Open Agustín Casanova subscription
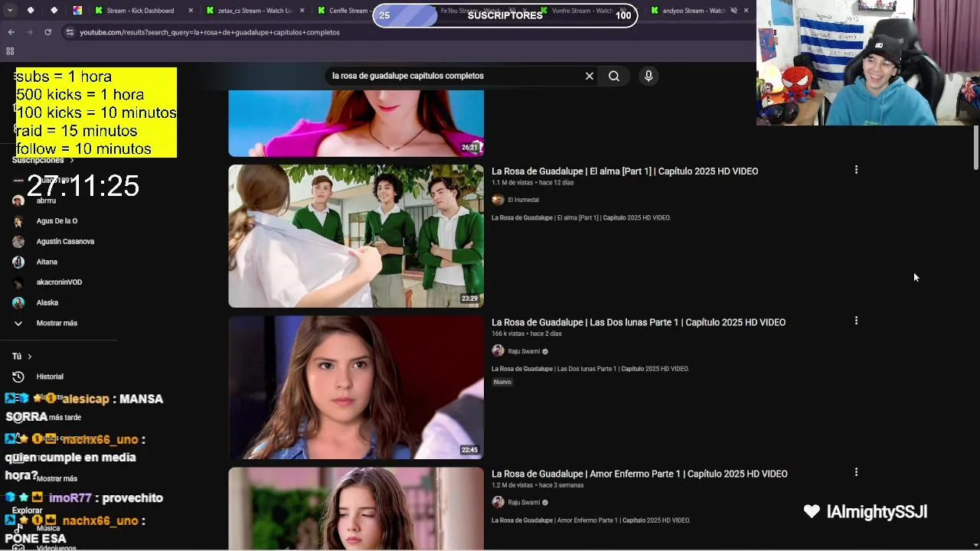 (65, 241)
